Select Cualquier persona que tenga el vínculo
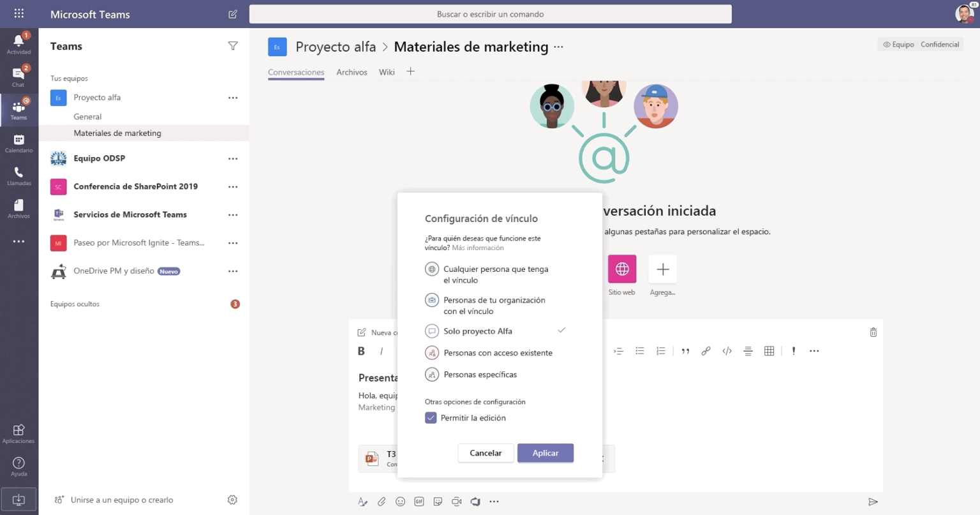Screen dimensions: 980x515 click(495, 274)
